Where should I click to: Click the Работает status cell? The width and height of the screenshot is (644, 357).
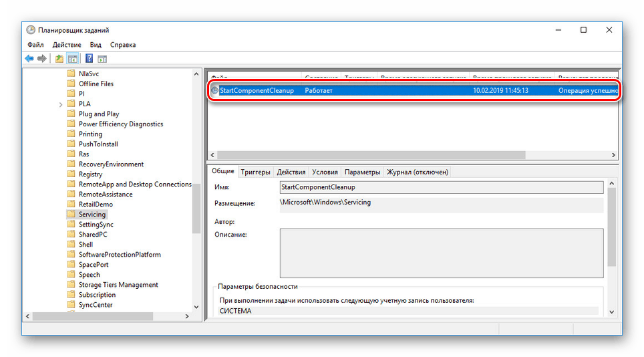click(319, 90)
